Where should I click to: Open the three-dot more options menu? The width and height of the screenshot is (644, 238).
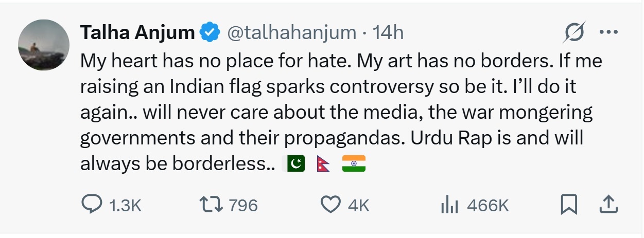coord(608,32)
